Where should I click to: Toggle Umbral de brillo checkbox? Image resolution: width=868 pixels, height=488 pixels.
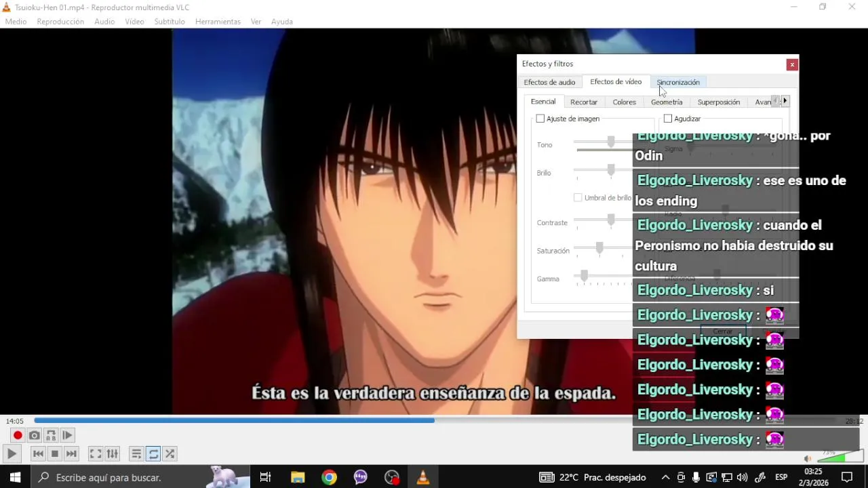[x=578, y=198]
